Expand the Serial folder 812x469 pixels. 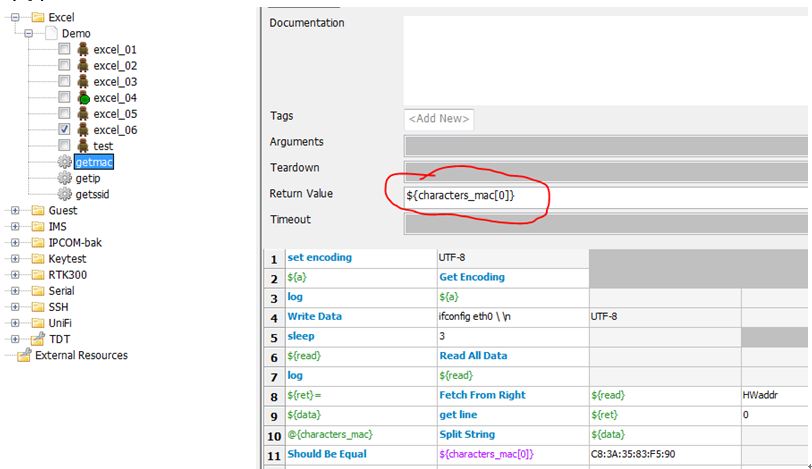(x=15, y=291)
